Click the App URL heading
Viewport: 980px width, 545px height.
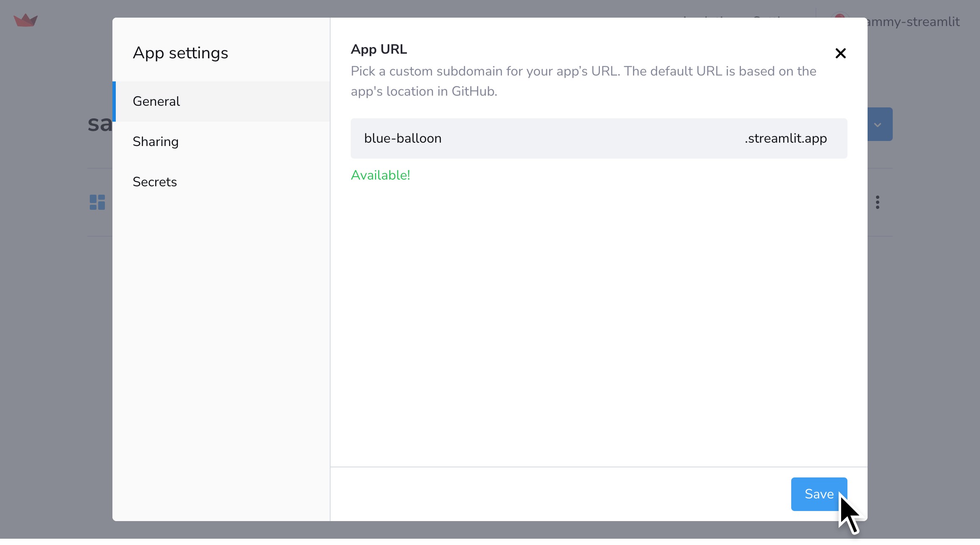378,49
